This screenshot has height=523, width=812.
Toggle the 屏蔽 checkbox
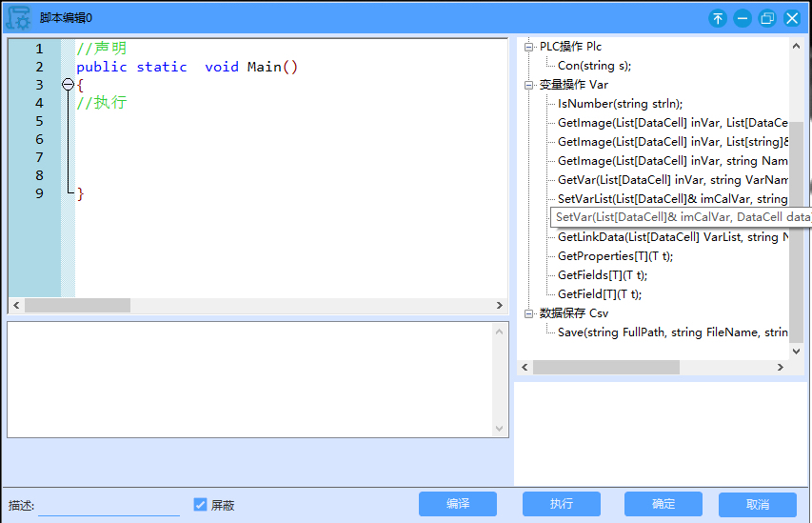(x=201, y=504)
